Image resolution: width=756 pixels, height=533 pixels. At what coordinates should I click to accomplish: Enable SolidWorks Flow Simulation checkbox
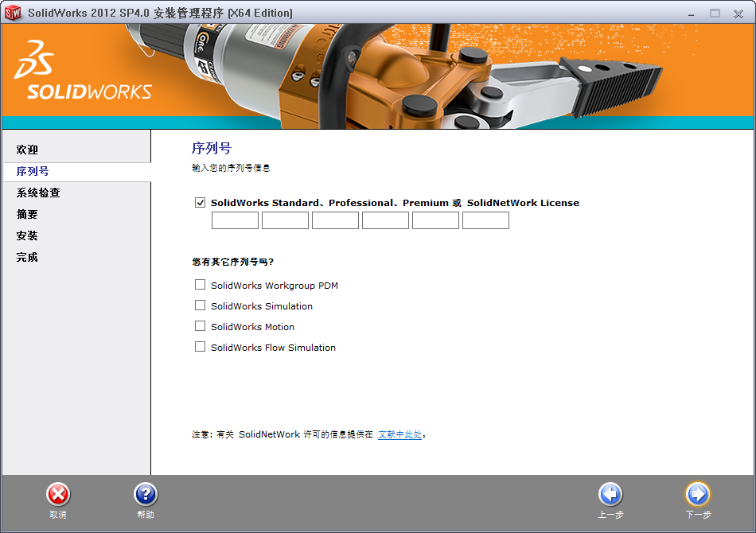tap(200, 347)
